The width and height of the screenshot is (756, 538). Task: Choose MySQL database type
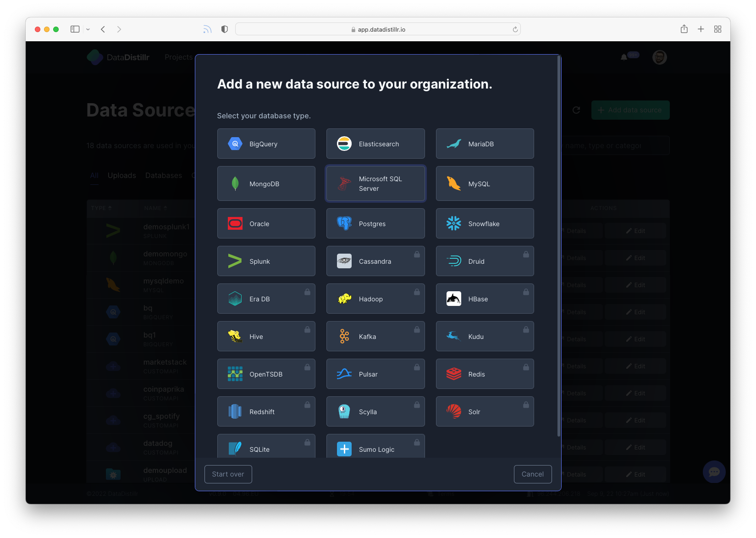[485, 183]
